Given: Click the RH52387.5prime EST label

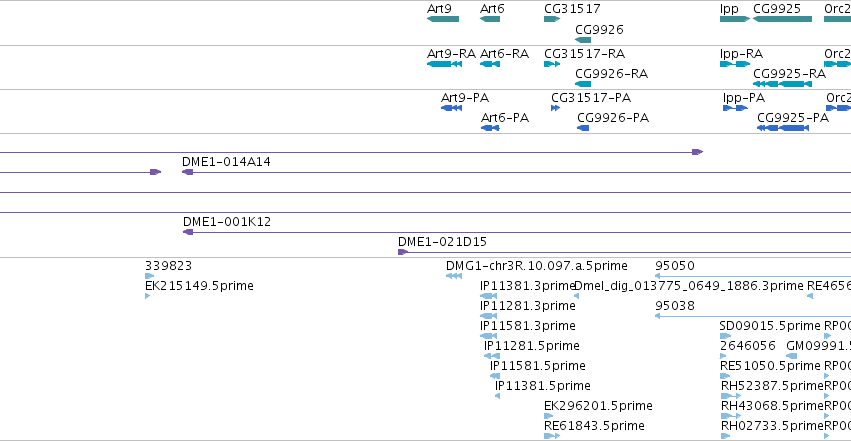Looking at the screenshot, I should pos(772,386).
